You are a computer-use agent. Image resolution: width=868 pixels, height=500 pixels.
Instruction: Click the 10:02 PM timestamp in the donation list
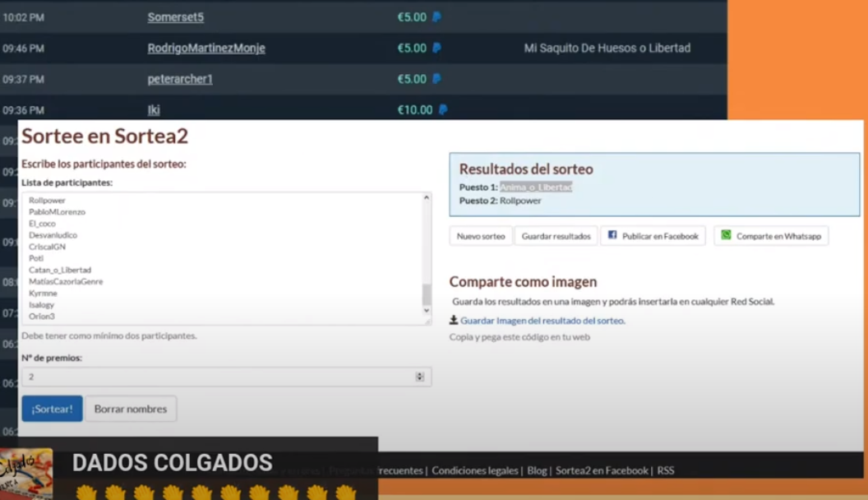point(23,18)
